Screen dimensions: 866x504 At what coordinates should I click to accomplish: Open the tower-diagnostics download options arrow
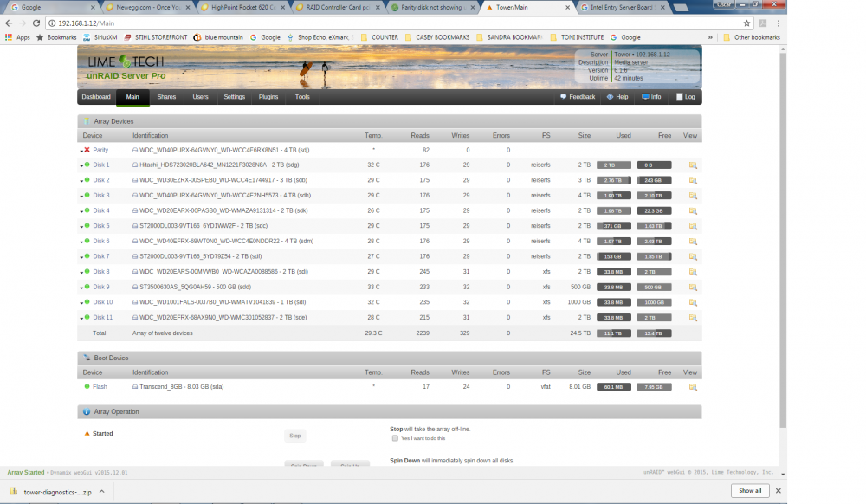101,491
